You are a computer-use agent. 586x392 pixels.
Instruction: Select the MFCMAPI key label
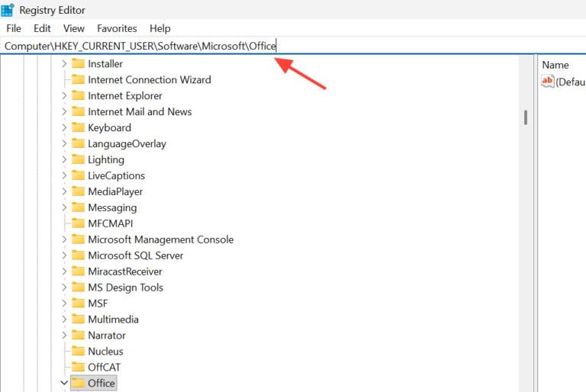(110, 224)
